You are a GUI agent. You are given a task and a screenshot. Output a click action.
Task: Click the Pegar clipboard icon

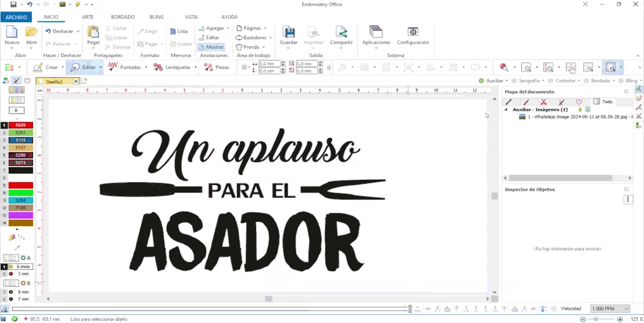click(x=93, y=32)
